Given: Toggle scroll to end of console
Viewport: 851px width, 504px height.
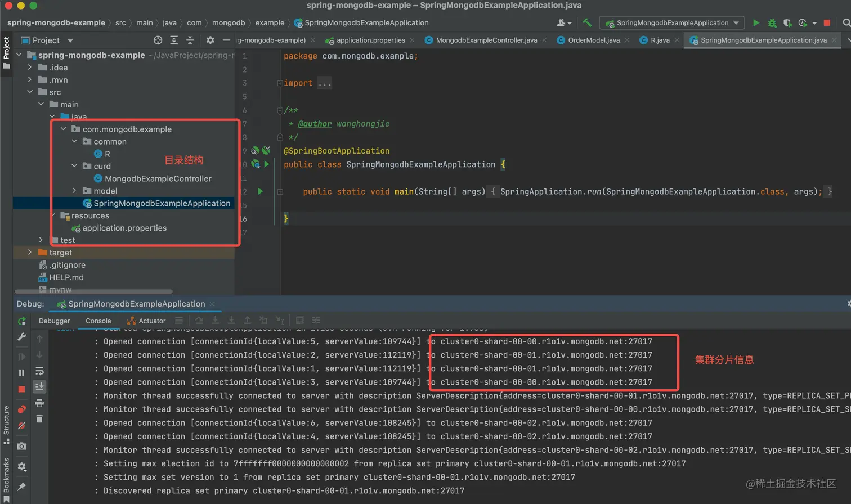Looking at the screenshot, I should [x=39, y=387].
